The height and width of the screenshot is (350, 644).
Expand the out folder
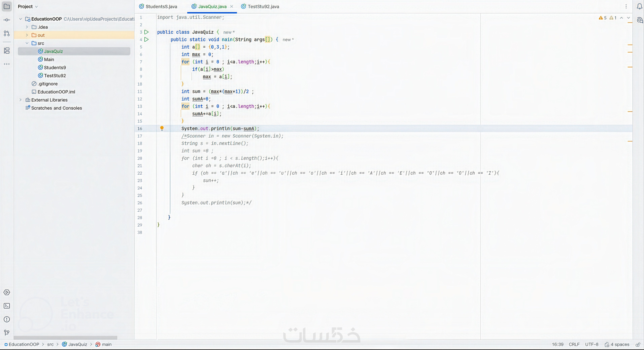(x=27, y=35)
